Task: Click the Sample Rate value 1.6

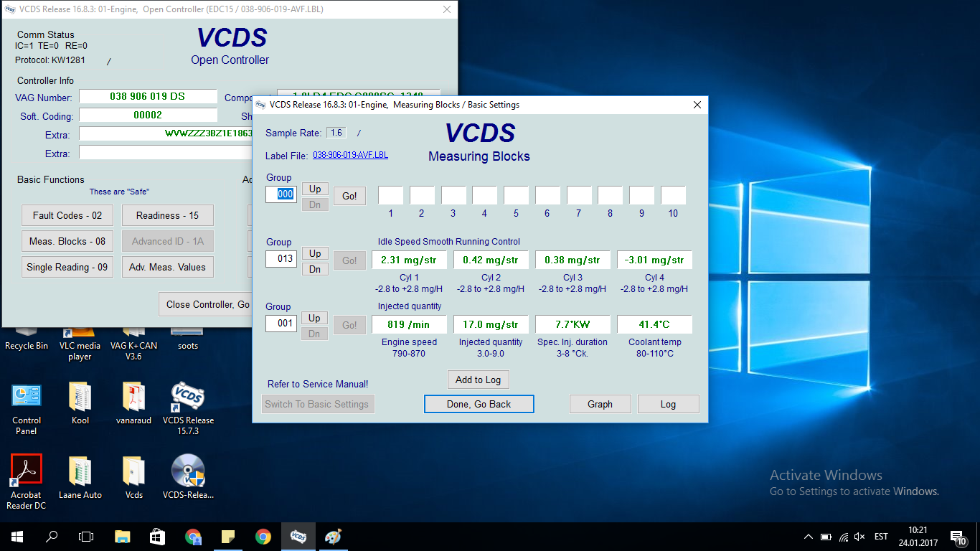Action: pos(336,133)
